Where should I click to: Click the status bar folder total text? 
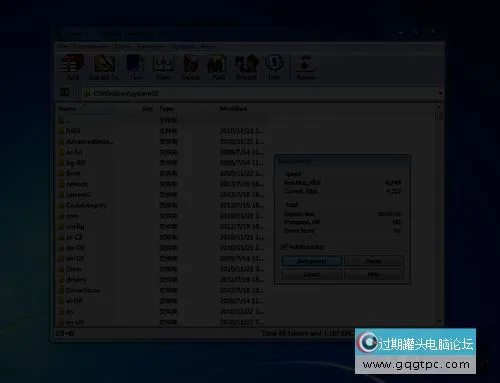click(308, 333)
